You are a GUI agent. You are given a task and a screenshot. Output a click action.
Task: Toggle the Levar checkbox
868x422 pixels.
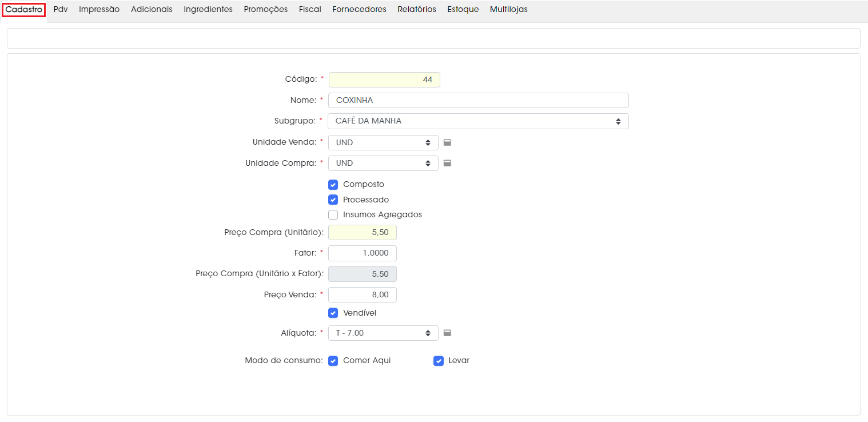439,361
